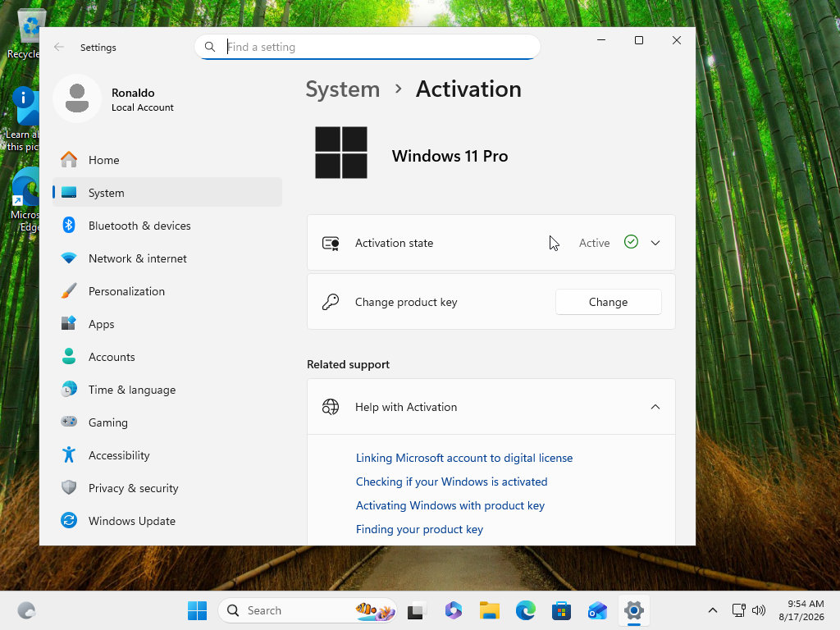Collapse the Help with Activation section
840x630 pixels.
pyautogui.click(x=655, y=407)
